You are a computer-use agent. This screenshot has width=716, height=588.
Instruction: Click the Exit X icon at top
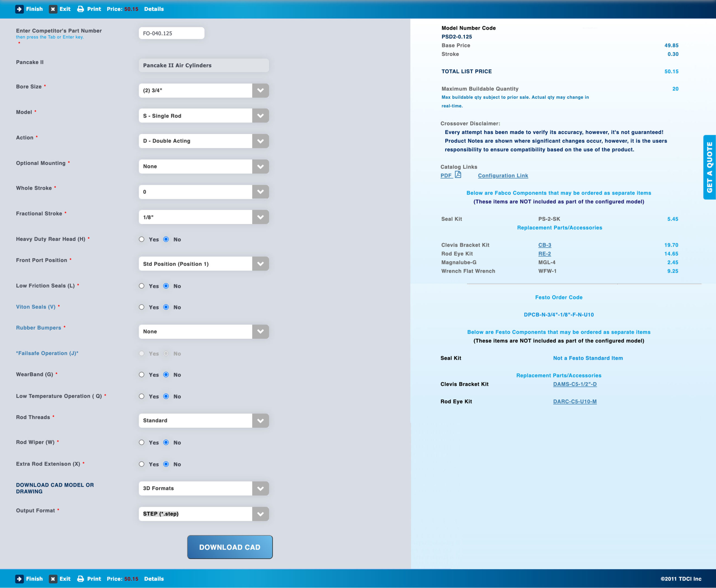(x=53, y=9)
